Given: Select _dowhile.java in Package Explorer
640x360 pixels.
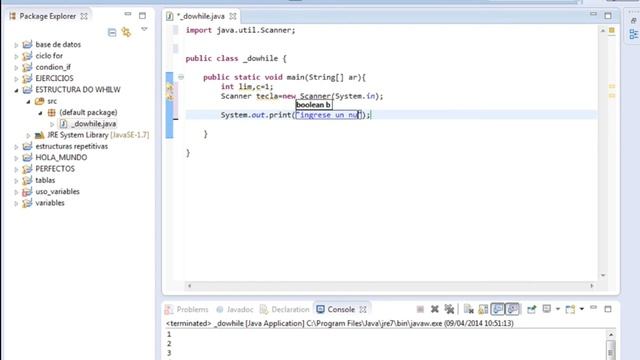Looking at the screenshot, I should point(93,124).
